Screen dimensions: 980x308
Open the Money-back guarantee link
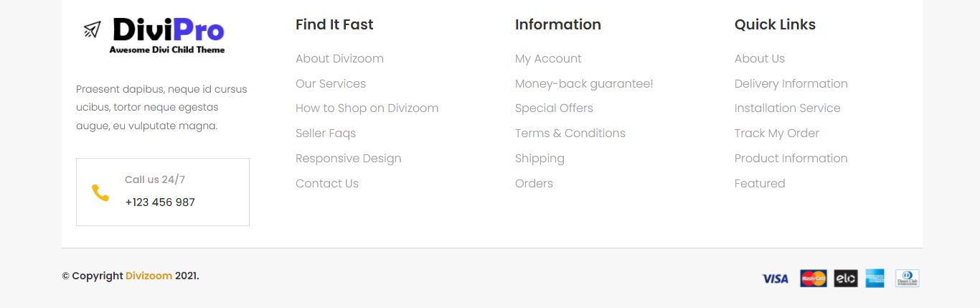tap(584, 84)
